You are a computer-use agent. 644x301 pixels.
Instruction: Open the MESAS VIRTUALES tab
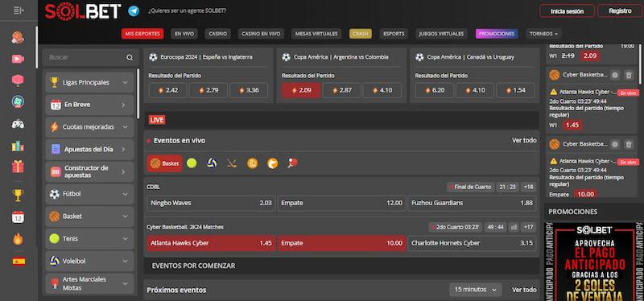click(316, 34)
